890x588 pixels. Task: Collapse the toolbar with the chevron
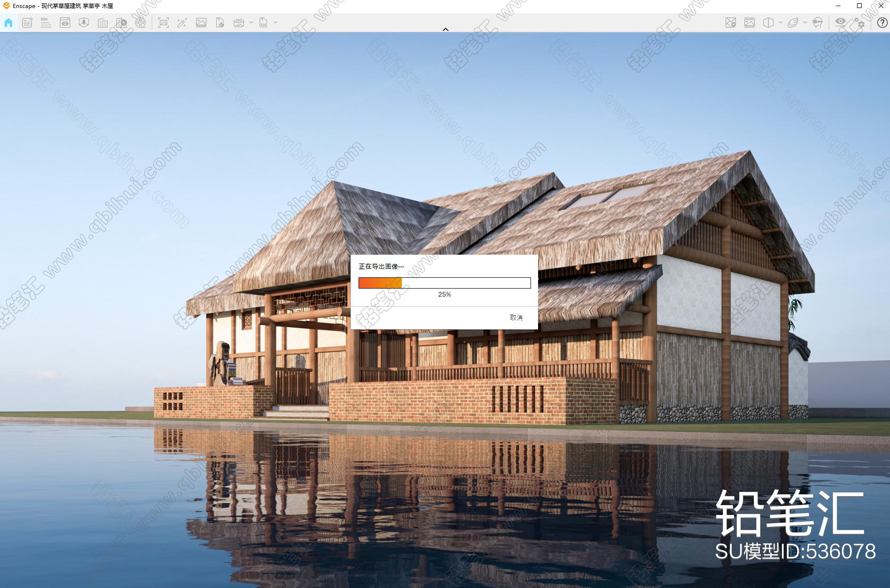tap(446, 29)
